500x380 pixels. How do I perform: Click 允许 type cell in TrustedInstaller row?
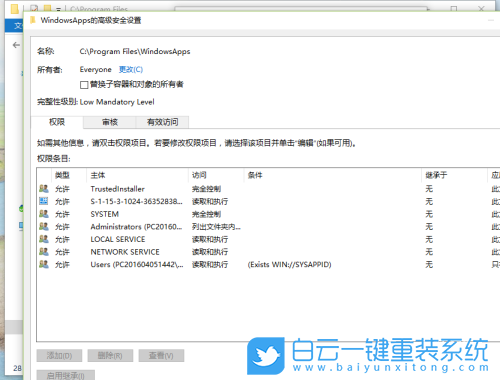click(62, 189)
